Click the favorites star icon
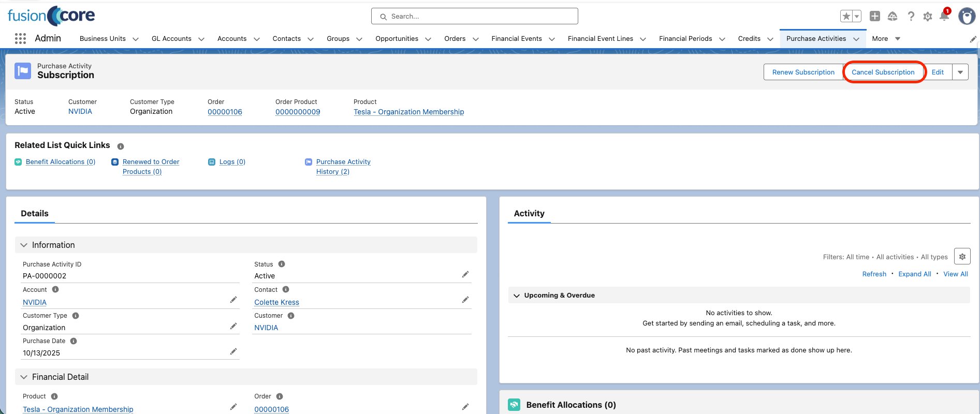The image size is (980, 414). 846,17
